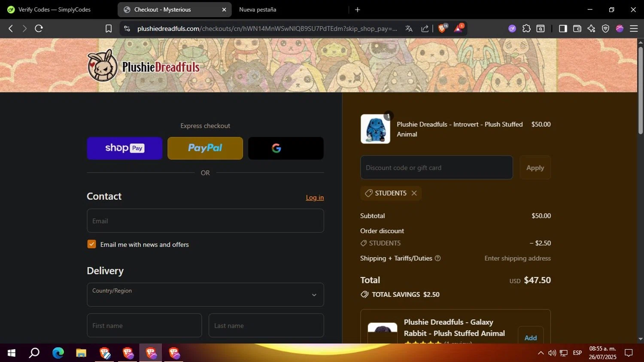644x362 pixels.
Task: Toggle the browser sidebar panel
Action: pyautogui.click(x=563, y=28)
